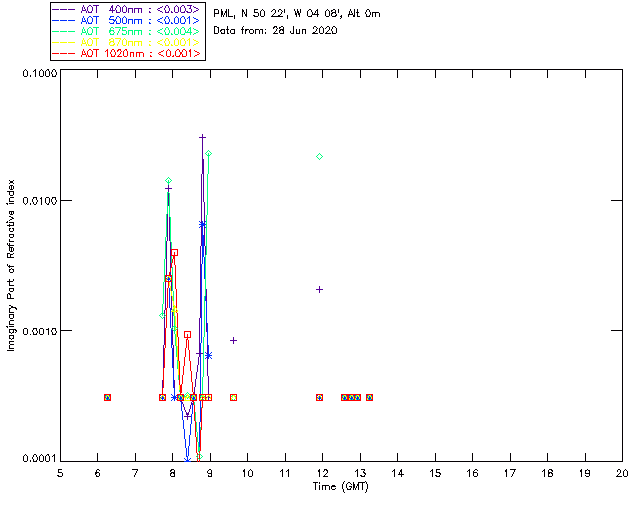The height and width of the screenshot is (512, 640).
Task: Click the isolated purple plus near time 12
Action: click(x=320, y=289)
